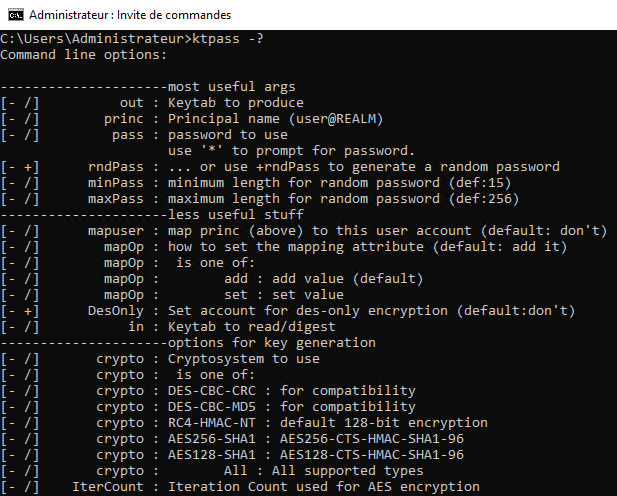
Task: Click the 'RC4-HMAC-NT' crypto option text
Action: point(212,423)
